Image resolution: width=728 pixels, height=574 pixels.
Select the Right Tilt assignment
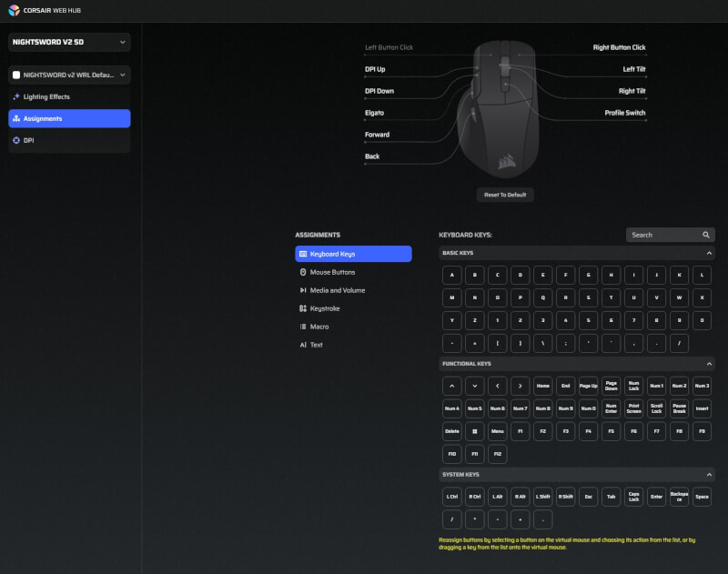click(632, 91)
